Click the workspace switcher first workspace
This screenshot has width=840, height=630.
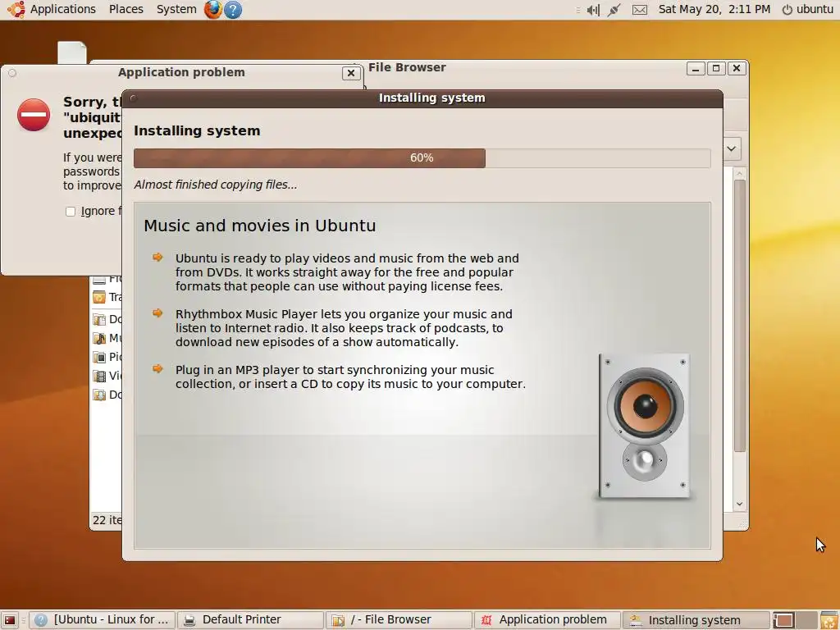783,620
